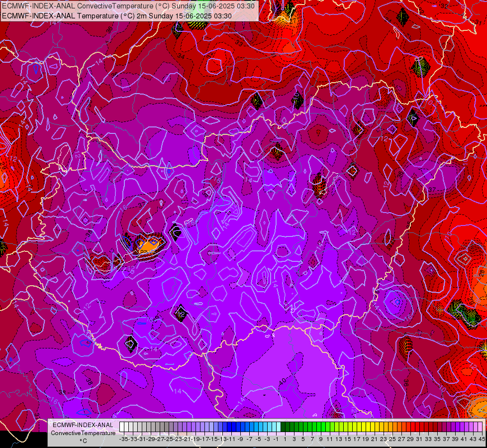
Task: Click the -19 value on the legend scale
Action: point(195,439)
